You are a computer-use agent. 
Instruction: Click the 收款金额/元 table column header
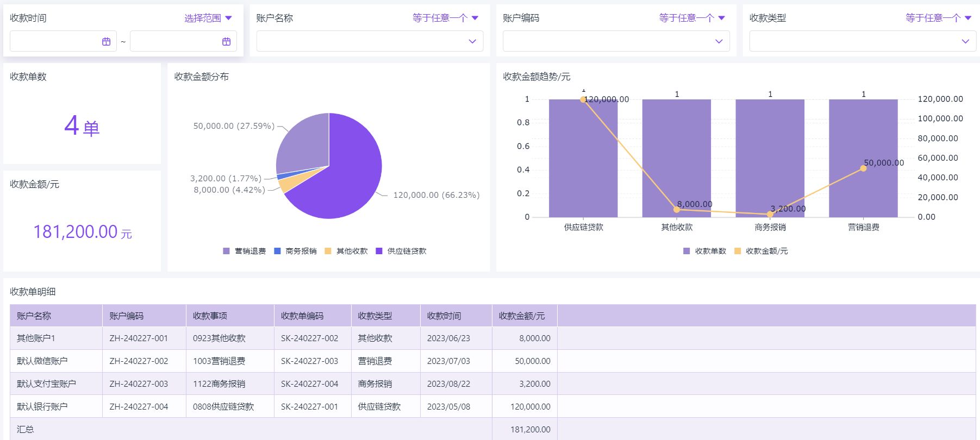coord(525,316)
